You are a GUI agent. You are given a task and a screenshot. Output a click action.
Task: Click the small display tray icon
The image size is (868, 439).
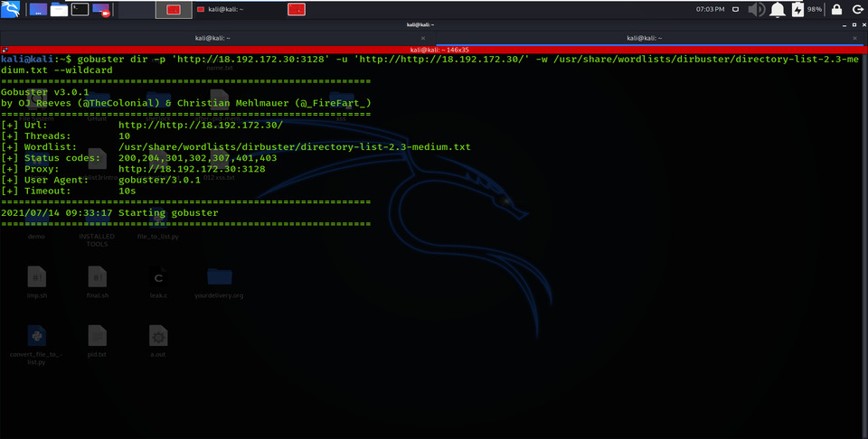pyautogui.click(x=735, y=9)
